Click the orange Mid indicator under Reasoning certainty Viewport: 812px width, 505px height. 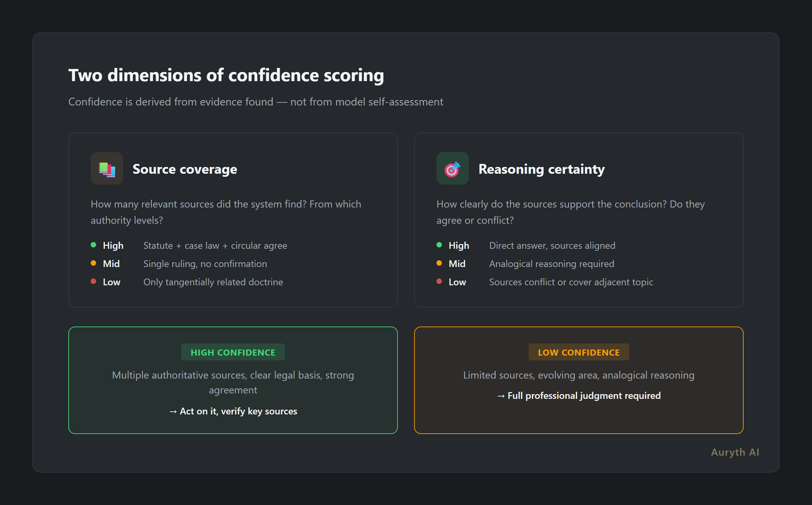pyautogui.click(x=439, y=263)
